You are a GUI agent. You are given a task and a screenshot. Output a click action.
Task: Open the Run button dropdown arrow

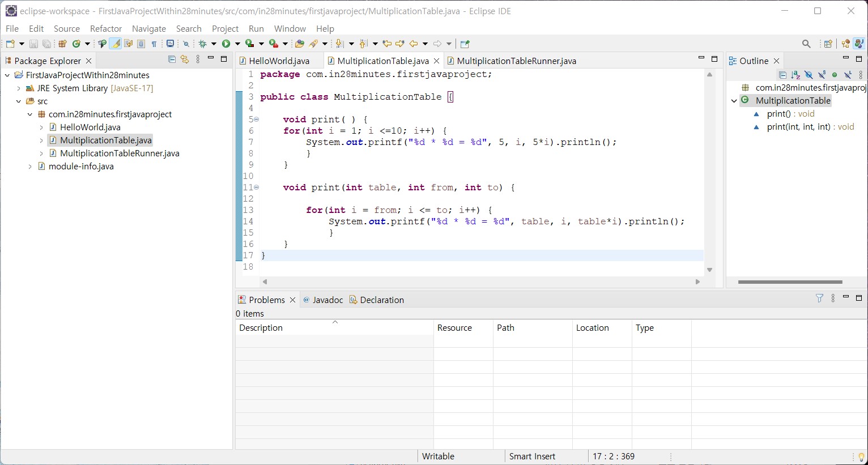click(237, 44)
